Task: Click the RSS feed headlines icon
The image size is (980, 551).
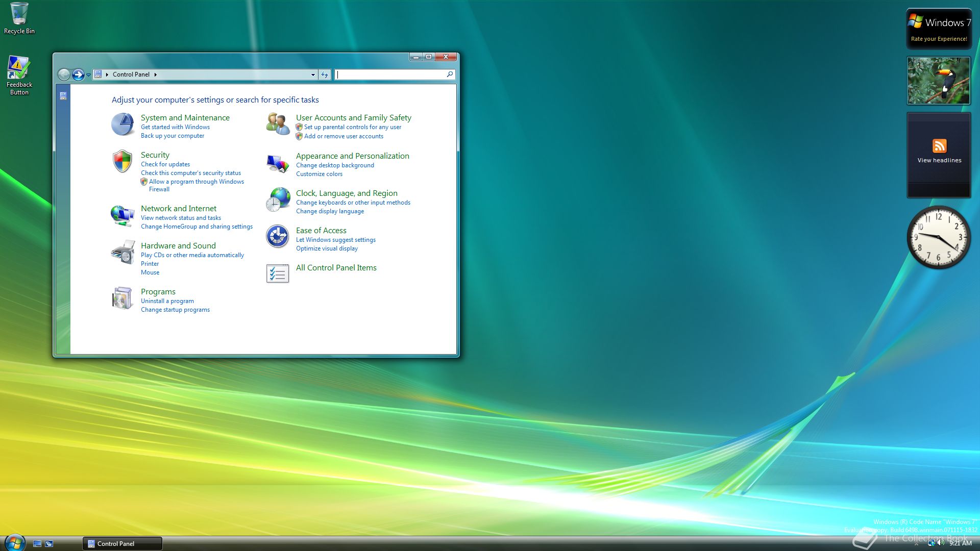Action: point(939,146)
